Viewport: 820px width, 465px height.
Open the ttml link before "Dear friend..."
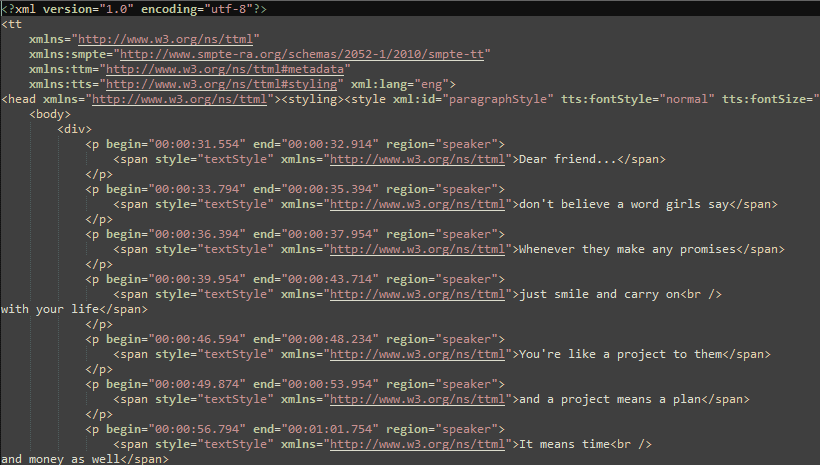(x=417, y=159)
